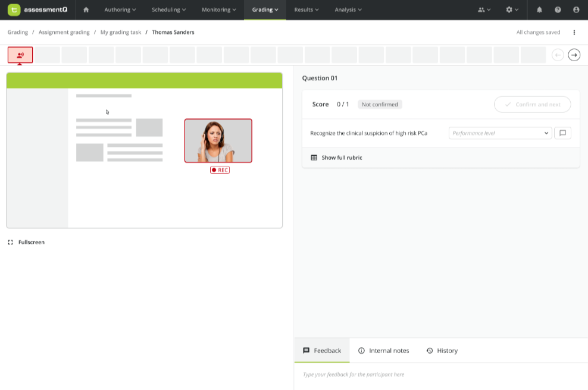This screenshot has height=390, width=588.
Task: Open the three-dot more options menu
Action: (574, 32)
